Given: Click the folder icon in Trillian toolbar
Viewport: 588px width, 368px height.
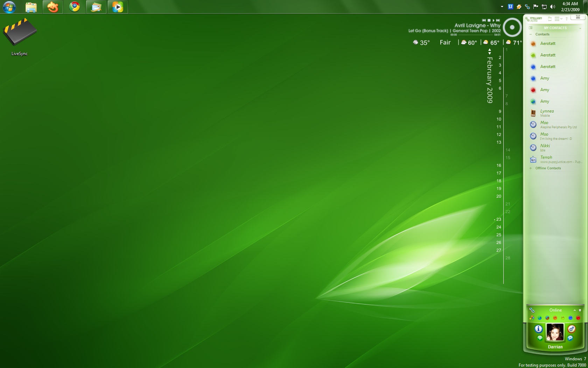Looking at the screenshot, I should click(x=549, y=19).
